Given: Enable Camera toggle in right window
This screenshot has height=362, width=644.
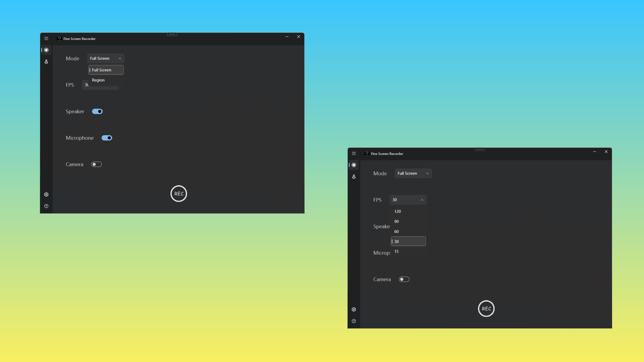Looking at the screenshot, I should [404, 279].
